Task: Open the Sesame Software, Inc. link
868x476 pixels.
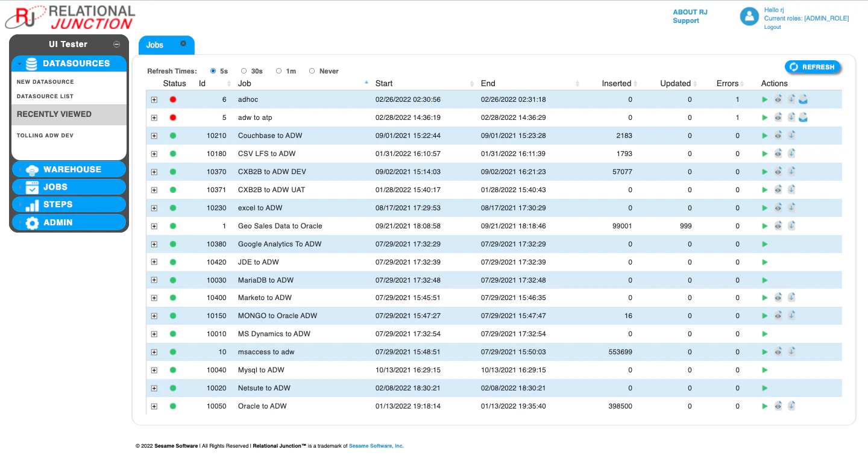Action: click(x=376, y=446)
